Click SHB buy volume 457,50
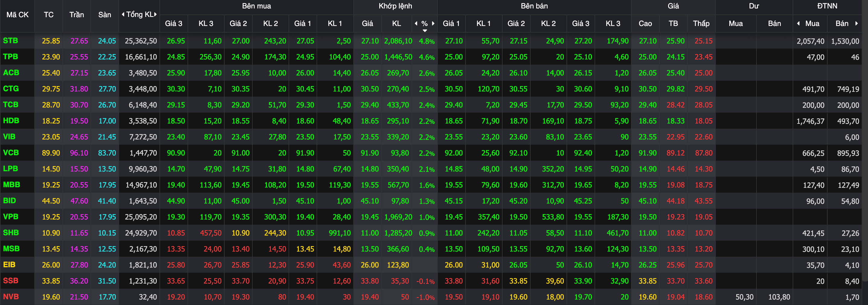The height and width of the screenshot is (305, 868). pos(211,233)
